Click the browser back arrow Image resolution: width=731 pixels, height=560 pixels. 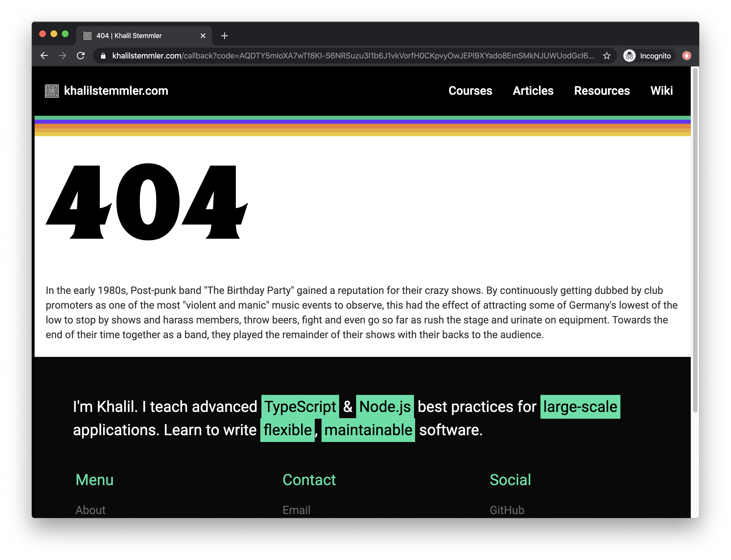point(44,56)
